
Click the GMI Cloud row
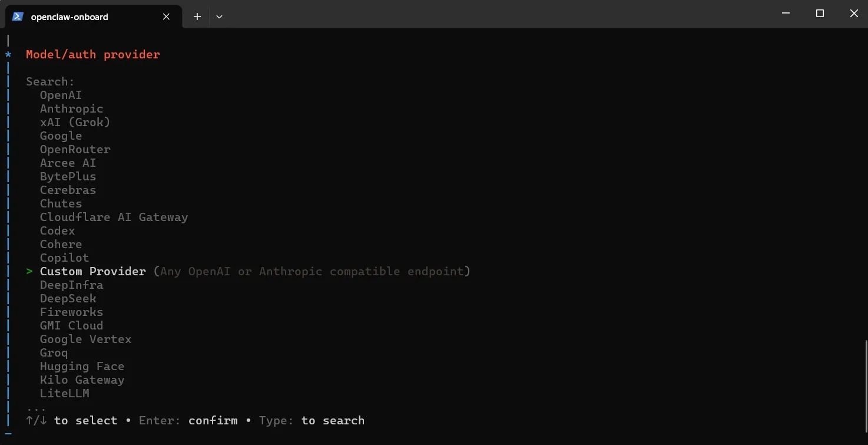coord(71,325)
